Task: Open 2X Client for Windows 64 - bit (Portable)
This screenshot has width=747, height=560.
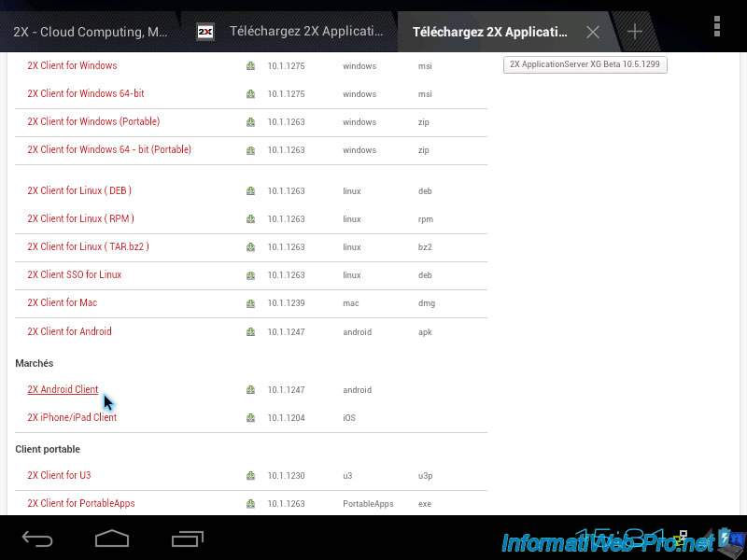Action: tap(109, 150)
